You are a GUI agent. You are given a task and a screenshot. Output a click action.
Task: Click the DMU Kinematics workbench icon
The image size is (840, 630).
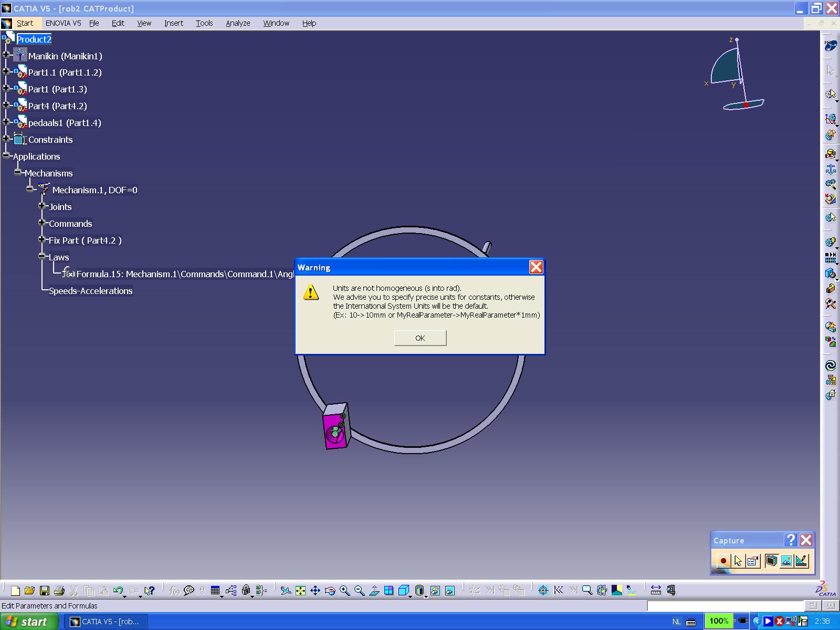(830, 46)
